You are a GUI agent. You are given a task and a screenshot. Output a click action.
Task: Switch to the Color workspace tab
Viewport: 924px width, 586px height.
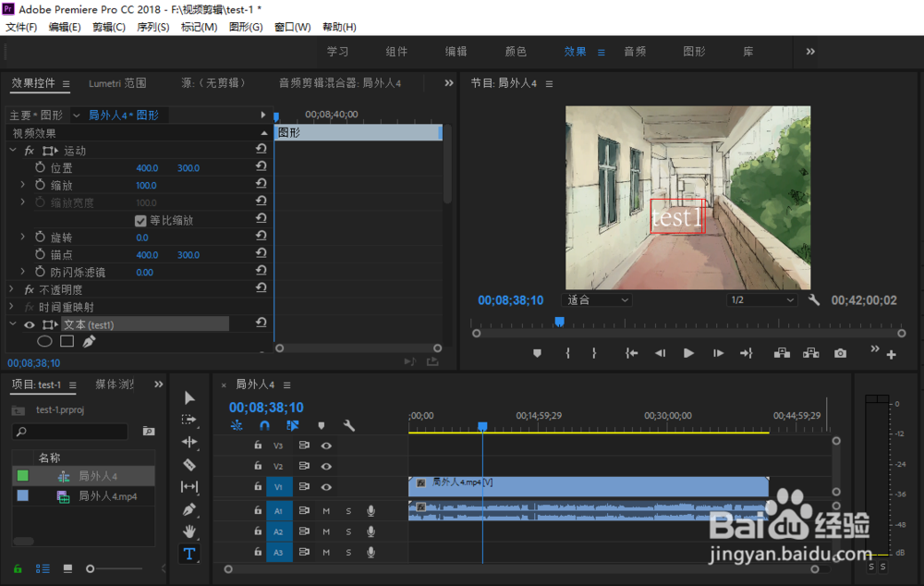[516, 52]
